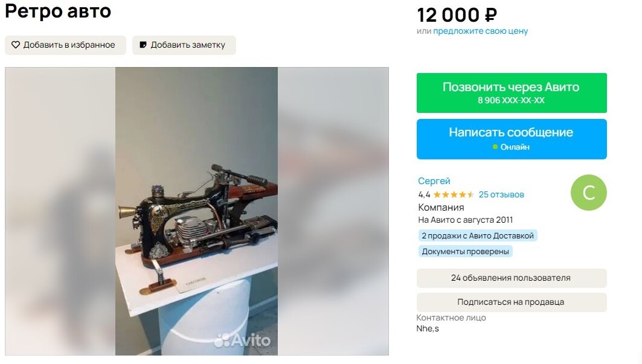Add listing to favorites via Добавить в избранное

pyautogui.click(x=65, y=45)
